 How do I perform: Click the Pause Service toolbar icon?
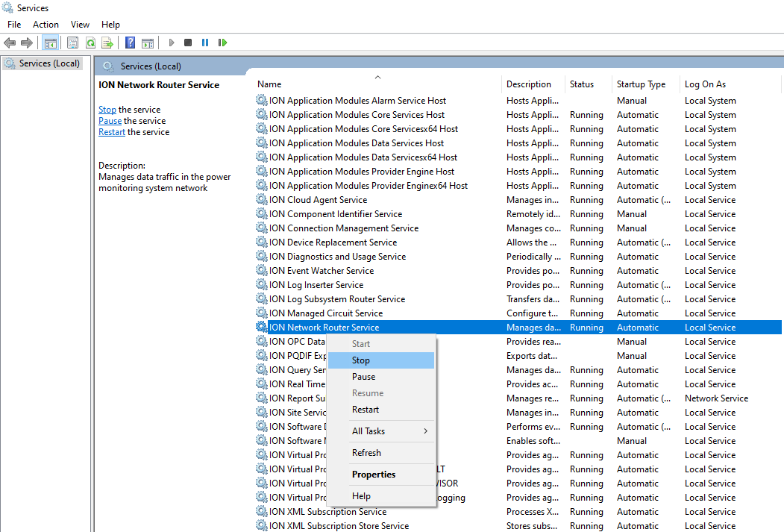click(205, 43)
